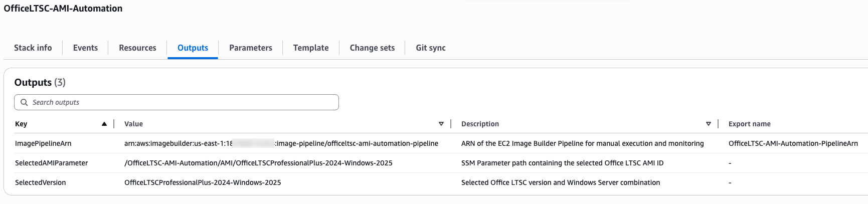
Task: Switch to the Events tab
Action: (x=85, y=48)
